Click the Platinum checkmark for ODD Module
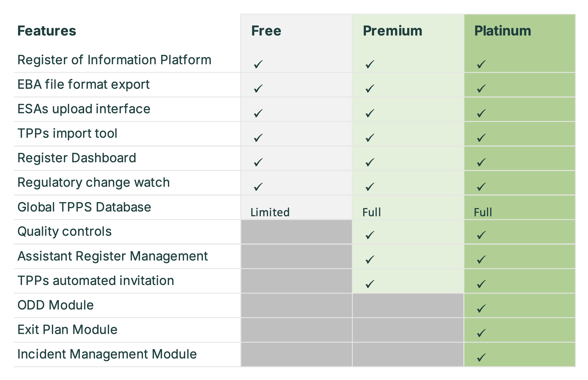 (481, 308)
